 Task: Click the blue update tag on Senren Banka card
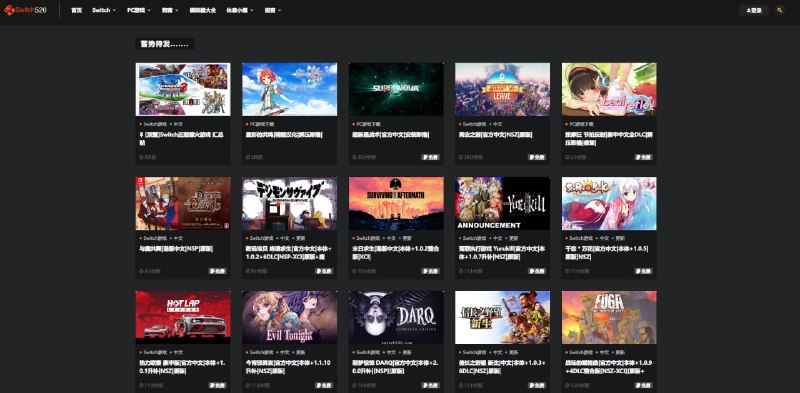pyautogui.click(x=619, y=238)
